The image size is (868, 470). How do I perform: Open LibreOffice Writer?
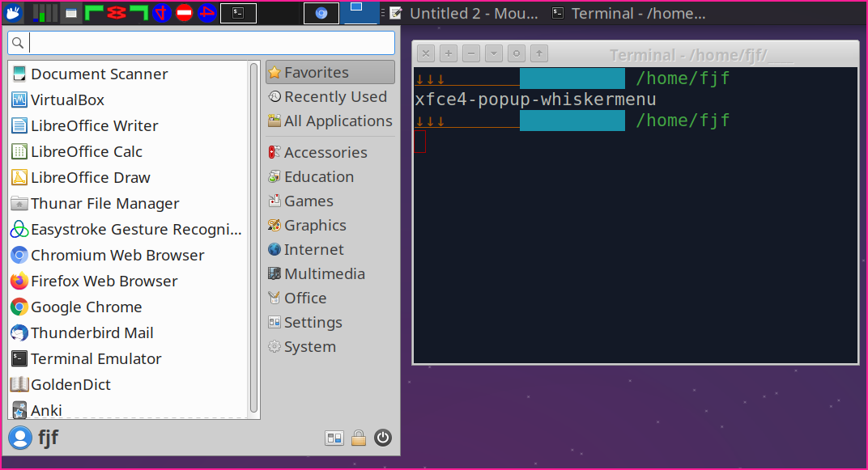click(129, 126)
